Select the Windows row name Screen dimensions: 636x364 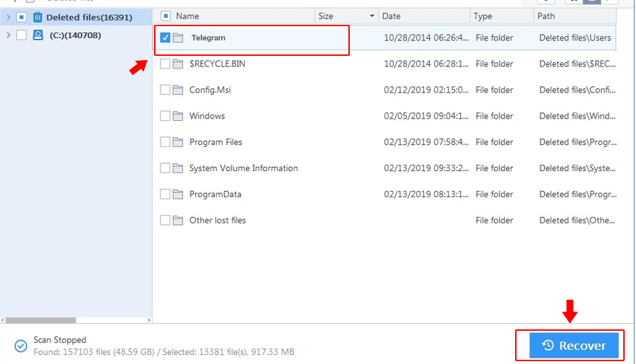(207, 116)
